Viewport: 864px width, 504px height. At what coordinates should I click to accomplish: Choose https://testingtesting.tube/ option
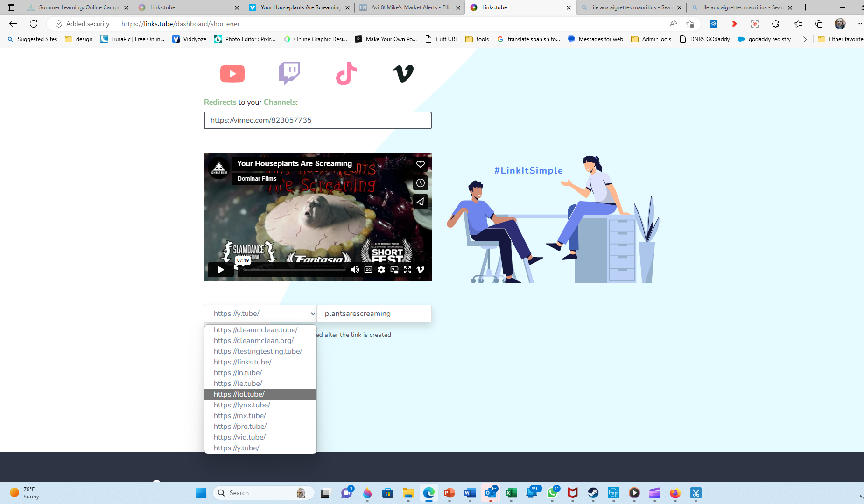pyautogui.click(x=260, y=351)
